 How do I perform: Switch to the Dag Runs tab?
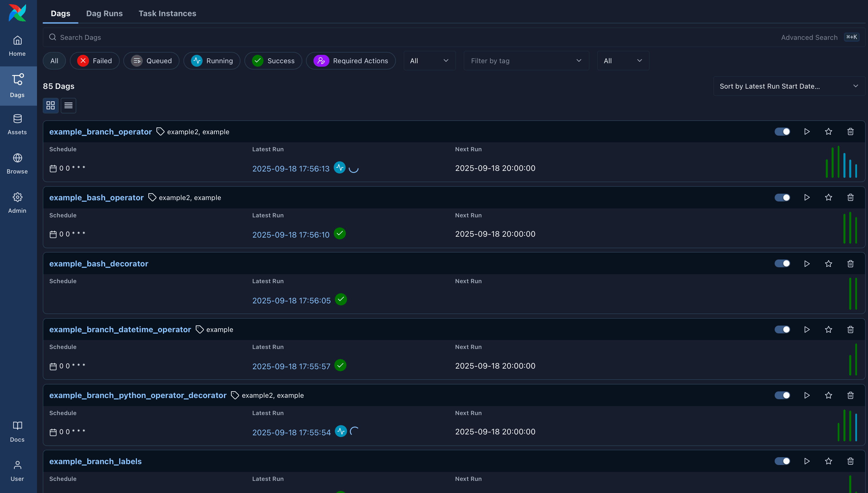click(104, 14)
